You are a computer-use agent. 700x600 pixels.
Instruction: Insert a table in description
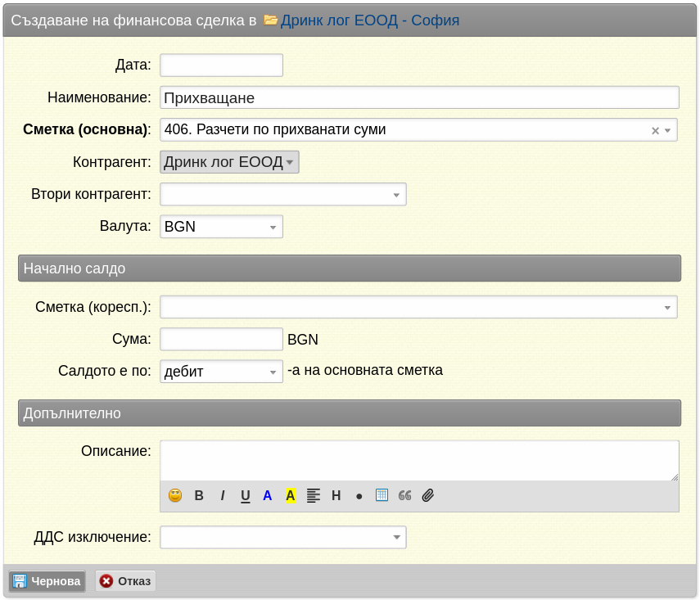[x=382, y=495]
